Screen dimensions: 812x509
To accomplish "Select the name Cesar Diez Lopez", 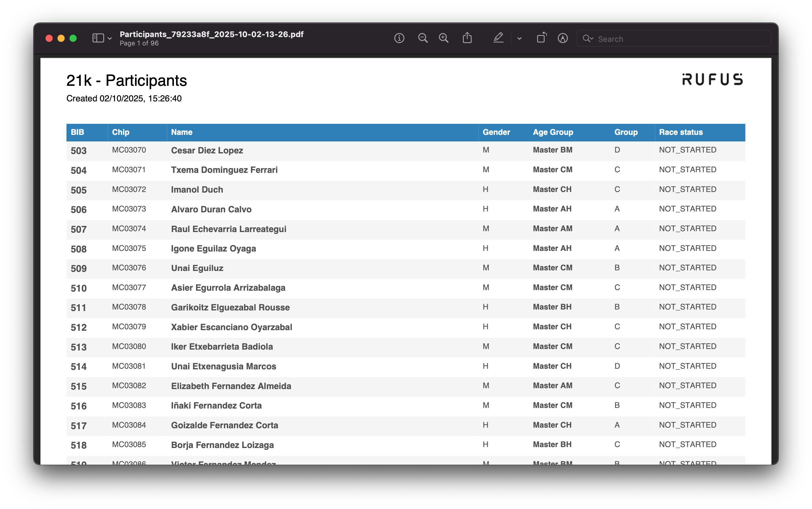I will click(207, 150).
